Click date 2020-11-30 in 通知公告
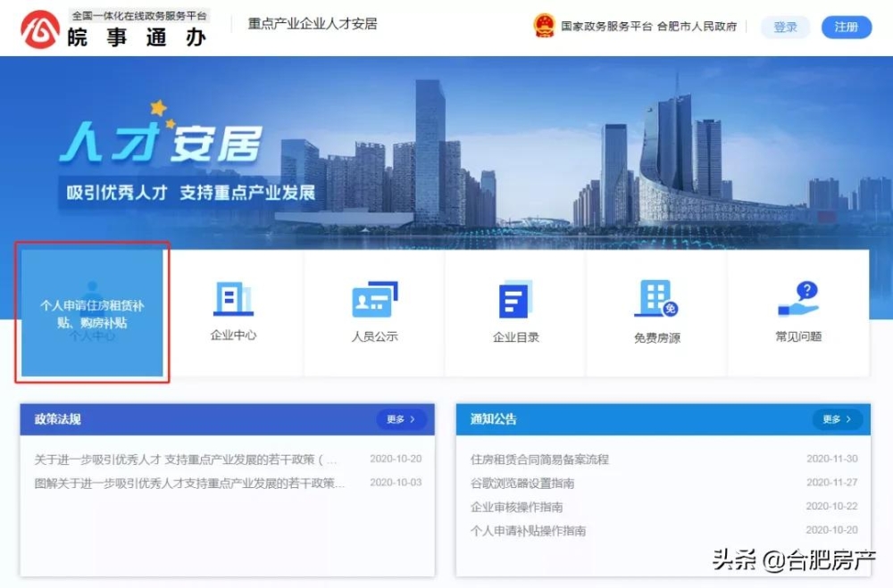 pos(832,459)
